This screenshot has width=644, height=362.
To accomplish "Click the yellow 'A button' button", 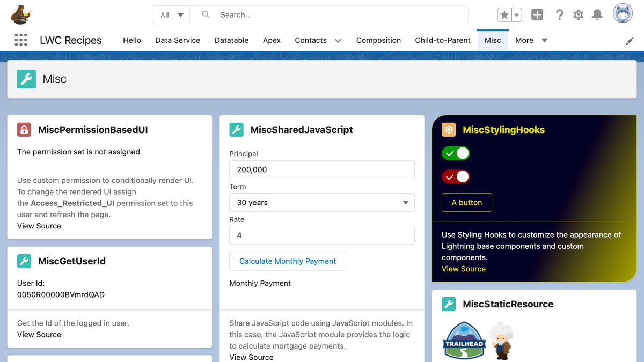I will coord(467,203).
